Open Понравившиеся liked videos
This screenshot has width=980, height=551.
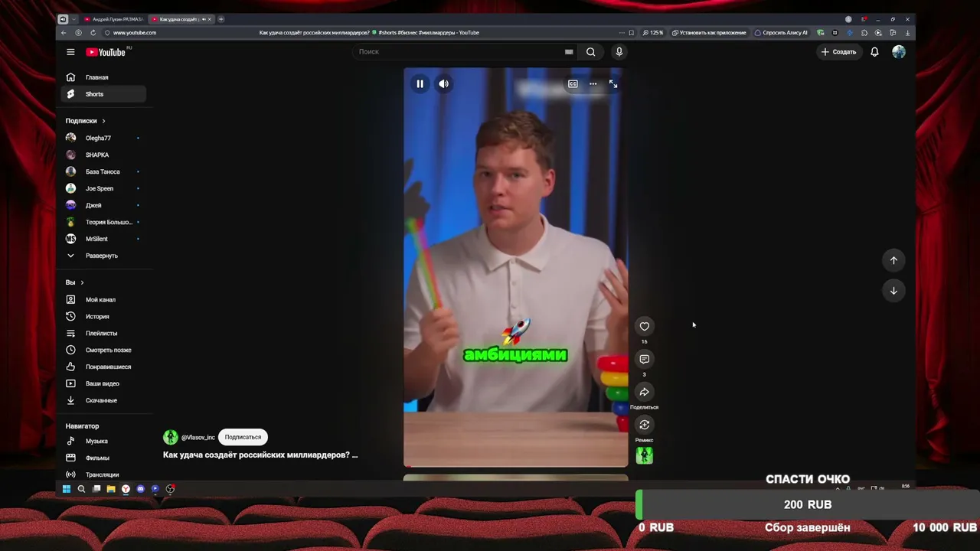(x=104, y=367)
